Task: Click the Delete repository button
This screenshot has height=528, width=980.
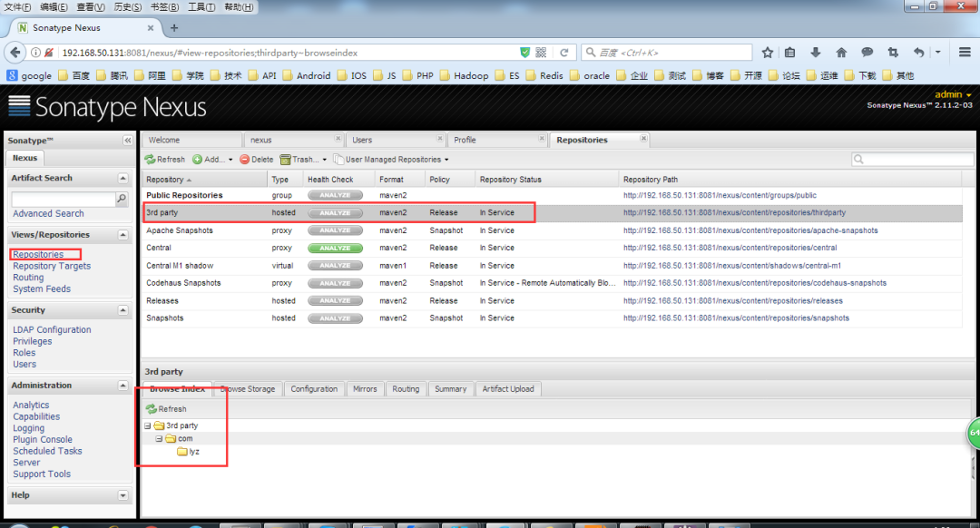Action: point(256,159)
